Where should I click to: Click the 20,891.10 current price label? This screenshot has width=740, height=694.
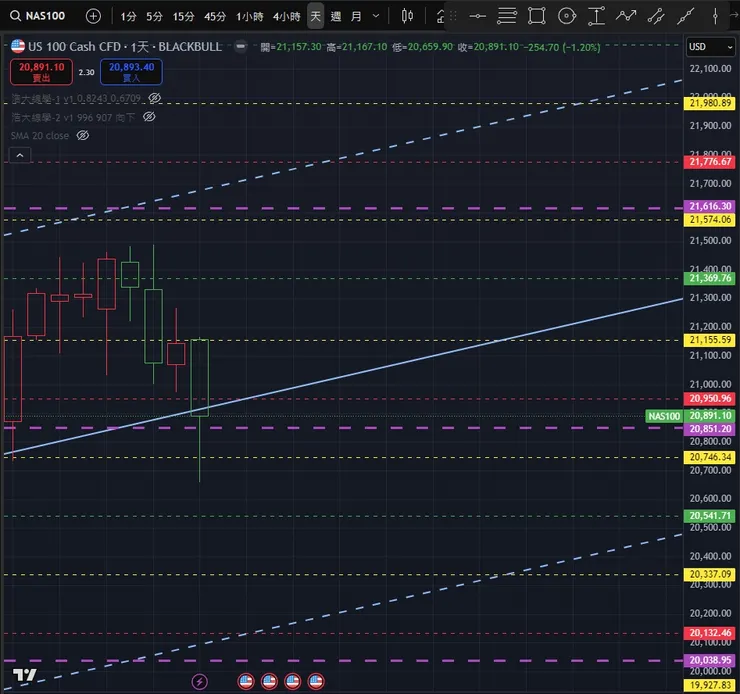(710, 416)
